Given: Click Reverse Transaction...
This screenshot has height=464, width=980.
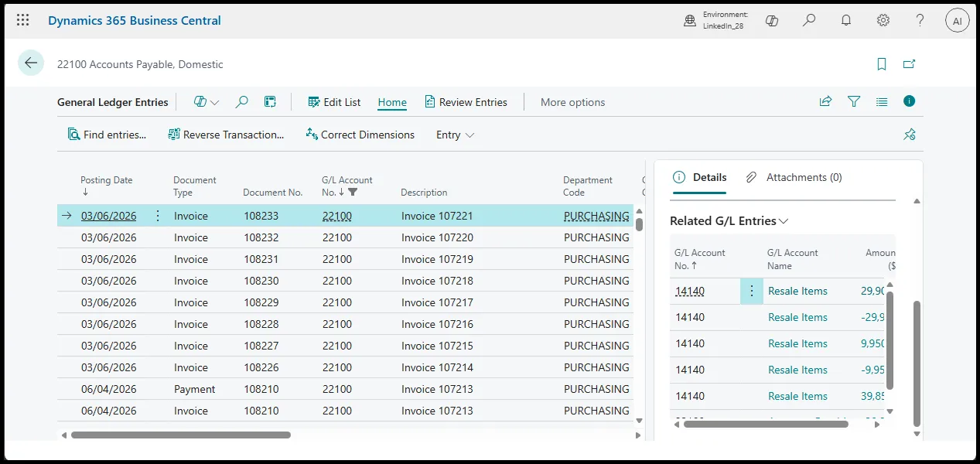Looking at the screenshot, I should pos(226,135).
